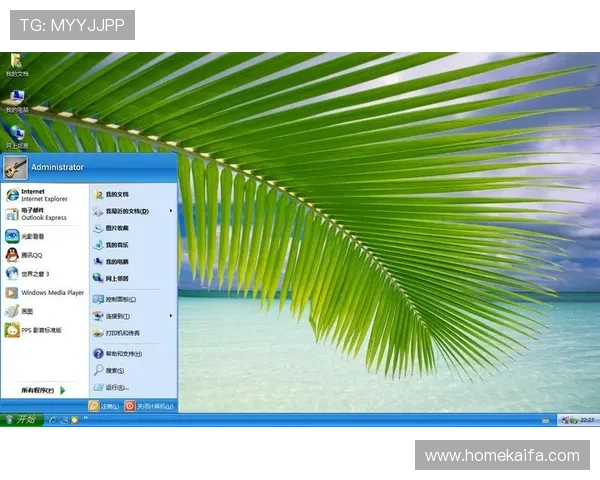Select 运行 from the Start menu
This screenshot has width=600, height=480.
(116, 387)
